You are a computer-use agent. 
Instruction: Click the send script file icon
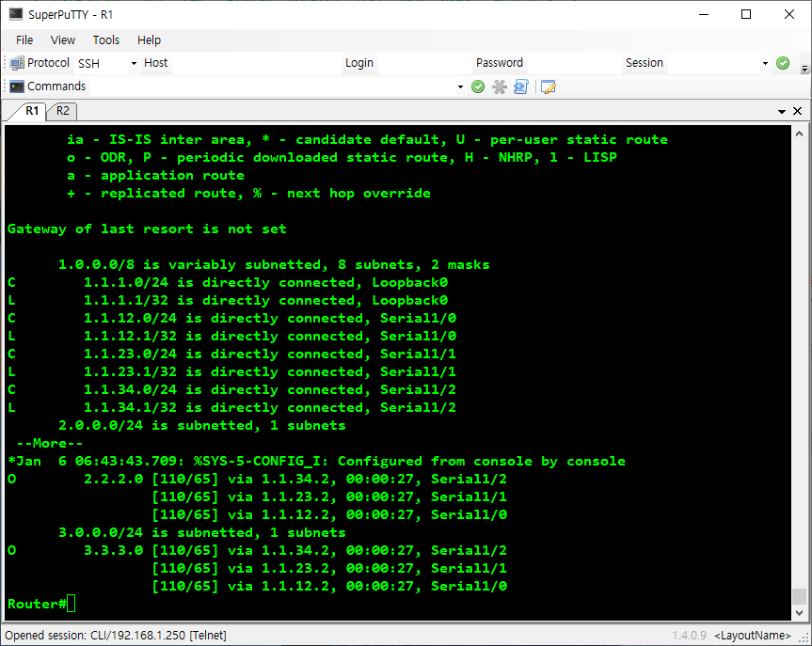tap(521, 87)
